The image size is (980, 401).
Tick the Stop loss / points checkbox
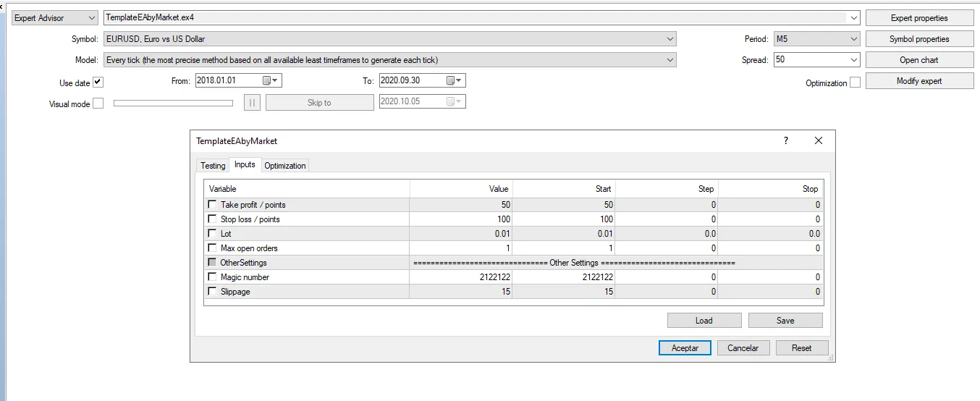(x=212, y=219)
